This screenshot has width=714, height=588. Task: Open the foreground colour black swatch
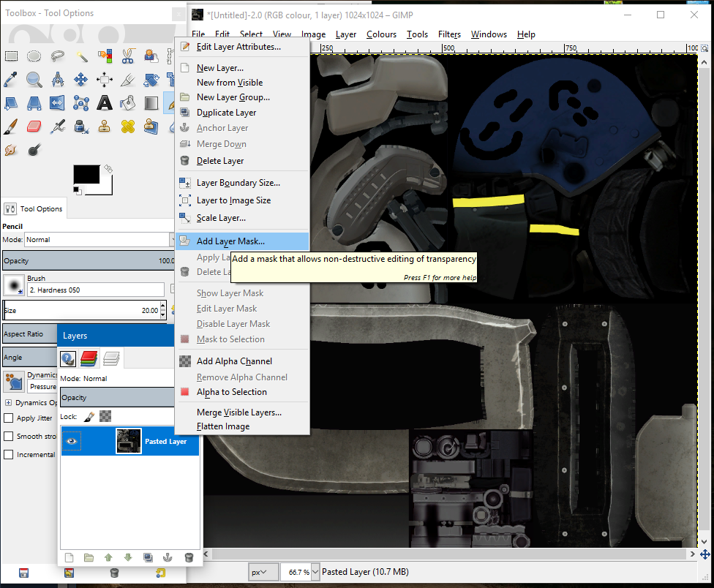86,174
